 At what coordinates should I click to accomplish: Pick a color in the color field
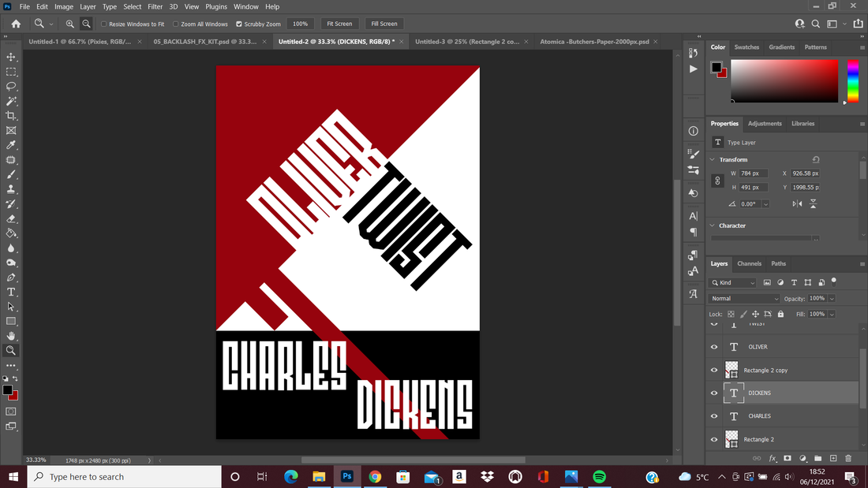[x=784, y=80]
